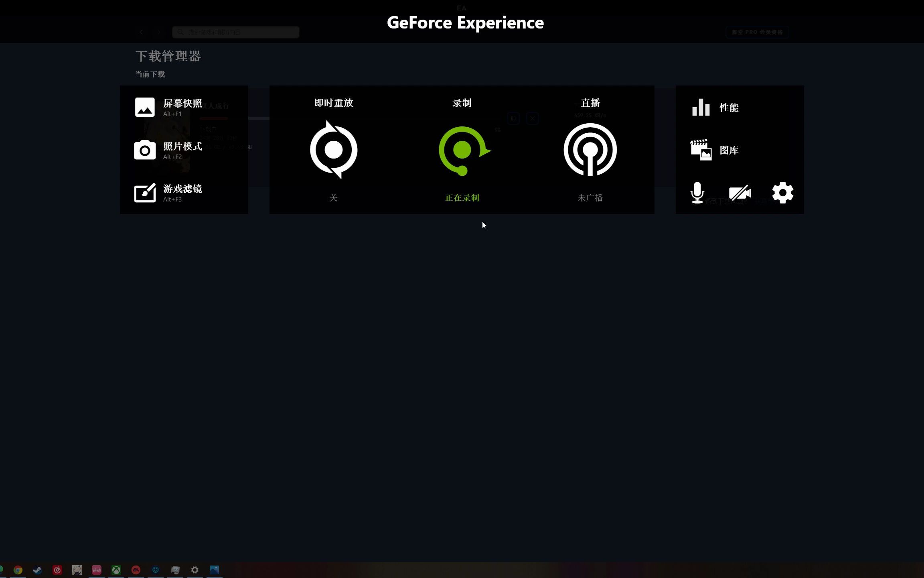Image resolution: width=924 pixels, height=578 pixels.
Task: Open the 性能 performance panel
Action: pos(715,108)
